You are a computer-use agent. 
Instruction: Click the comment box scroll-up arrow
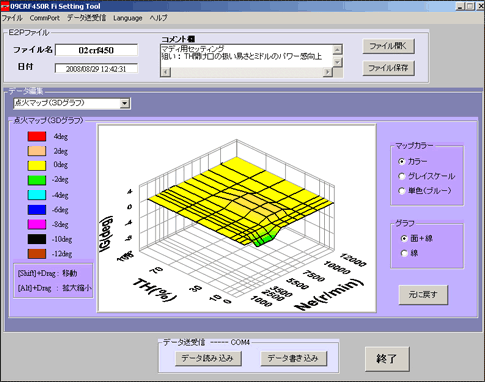pos(337,50)
